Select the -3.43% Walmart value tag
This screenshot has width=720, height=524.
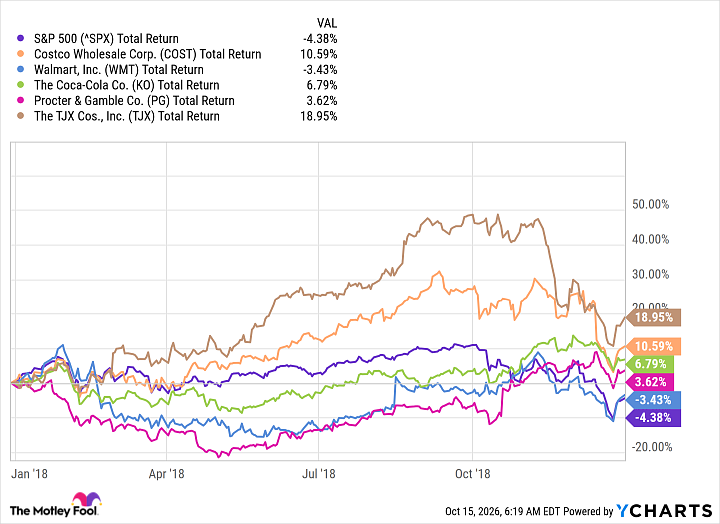[653, 400]
